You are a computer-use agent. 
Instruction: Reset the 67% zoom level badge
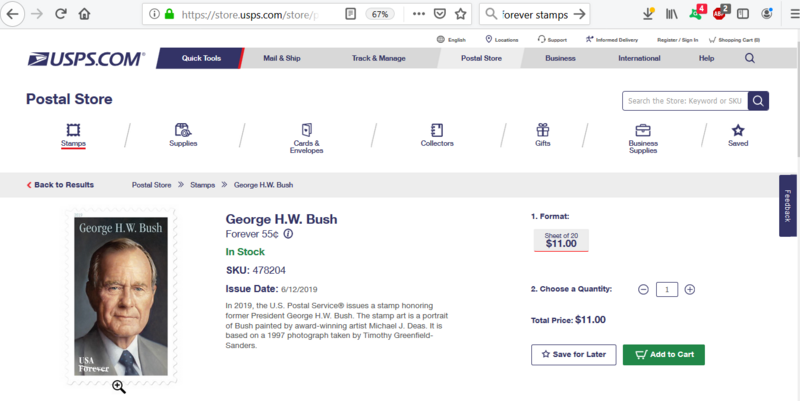[380, 14]
